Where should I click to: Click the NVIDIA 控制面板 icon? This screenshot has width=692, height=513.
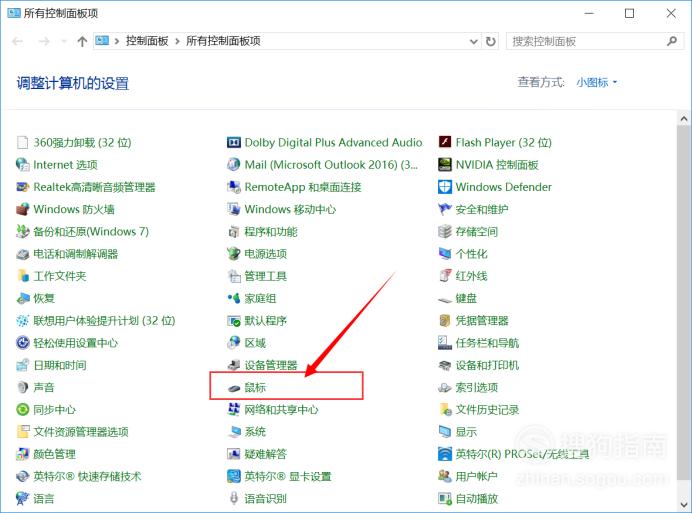point(445,165)
